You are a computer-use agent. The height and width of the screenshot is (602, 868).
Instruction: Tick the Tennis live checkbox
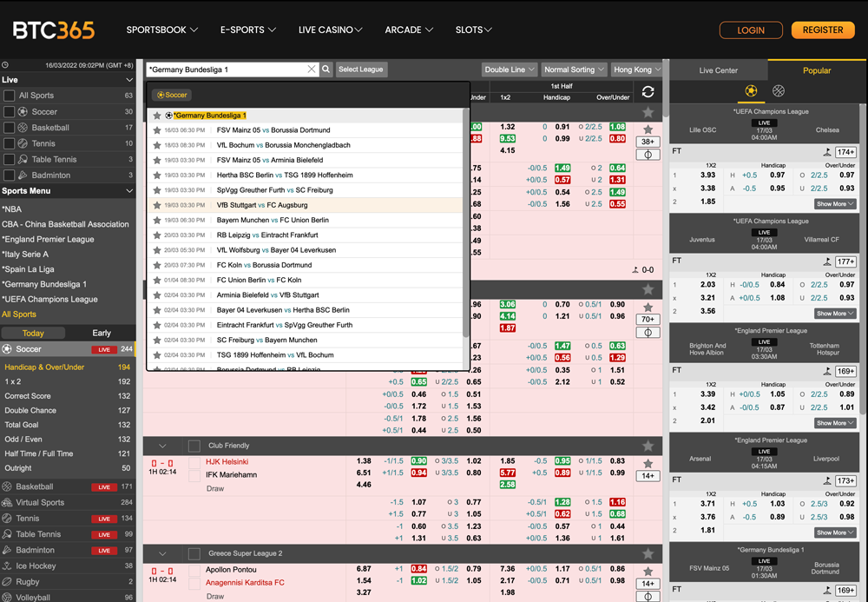(x=9, y=143)
